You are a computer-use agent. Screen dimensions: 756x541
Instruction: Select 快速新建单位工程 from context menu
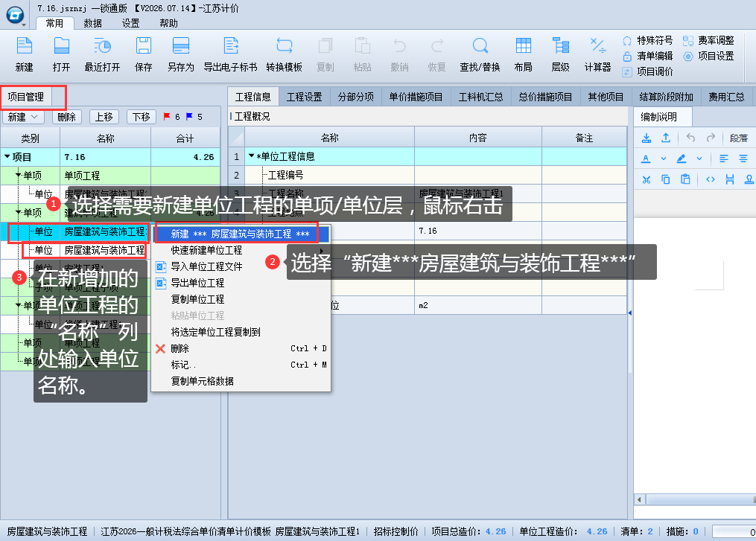tap(241, 251)
